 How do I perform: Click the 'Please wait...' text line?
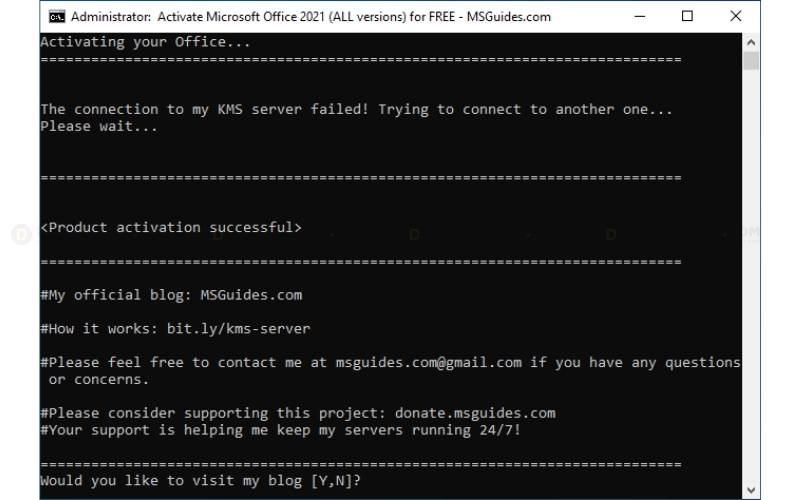pos(99,126)
